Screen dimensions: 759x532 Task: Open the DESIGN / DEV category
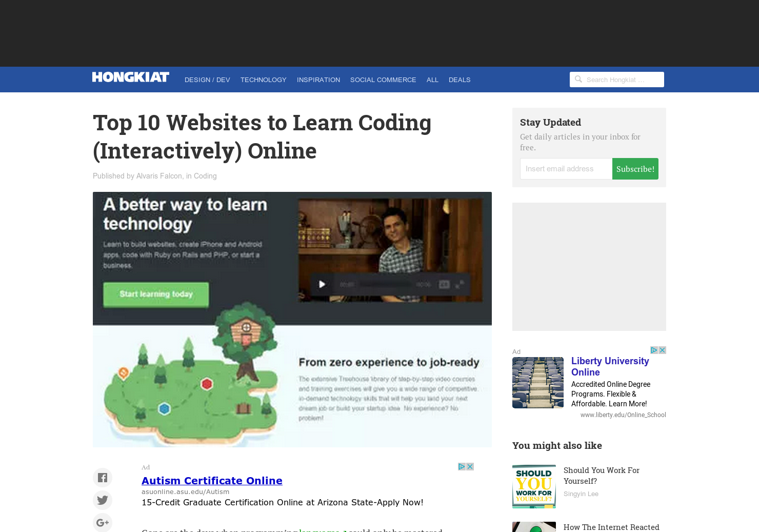[207, 80]
